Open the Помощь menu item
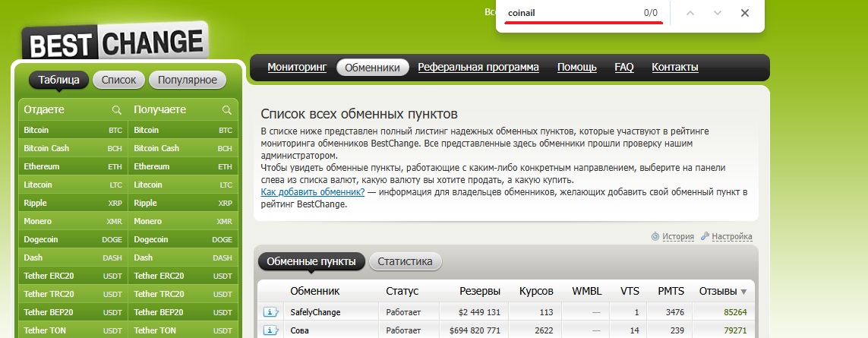Screen dimensions: 868x338 [577, 67]
